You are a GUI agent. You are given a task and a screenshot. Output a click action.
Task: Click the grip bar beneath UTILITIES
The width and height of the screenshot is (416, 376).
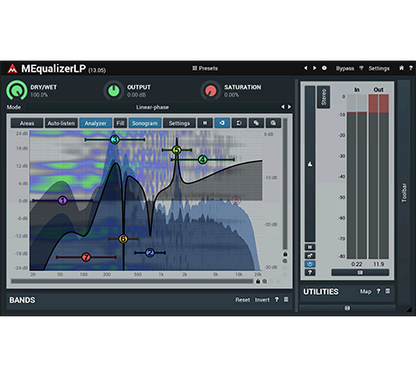347,308
